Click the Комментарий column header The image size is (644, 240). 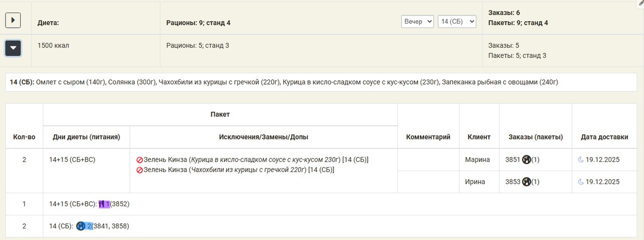[x=428, y=137]
